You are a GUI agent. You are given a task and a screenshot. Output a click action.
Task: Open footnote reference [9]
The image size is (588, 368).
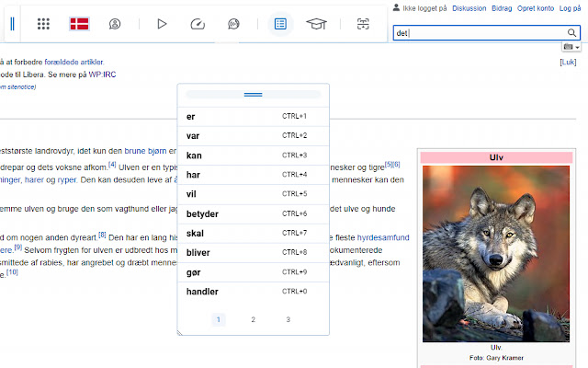click(x=18, y=247)
